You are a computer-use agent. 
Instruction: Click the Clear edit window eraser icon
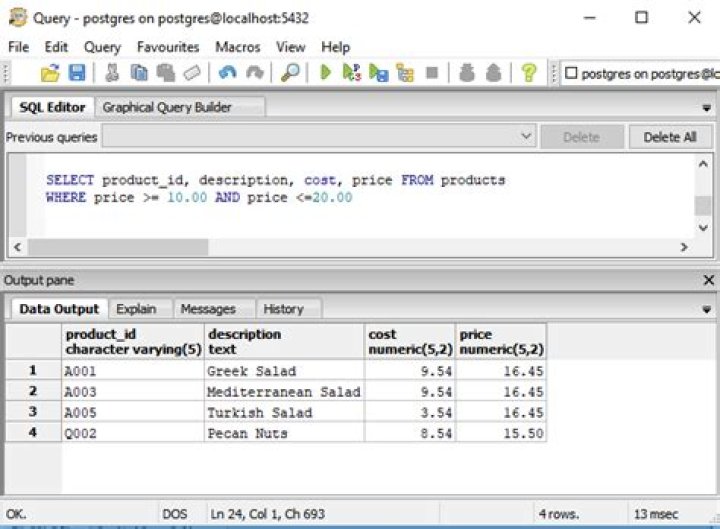click(192, 73)
